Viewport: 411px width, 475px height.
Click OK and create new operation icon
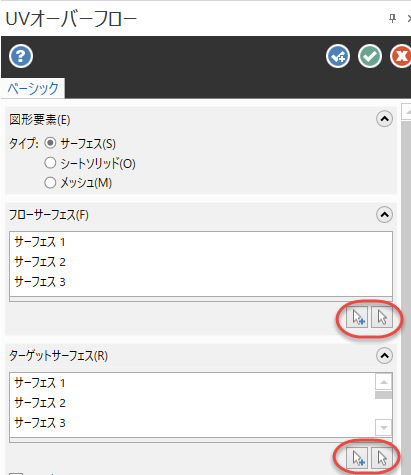[x=338, y=56]
